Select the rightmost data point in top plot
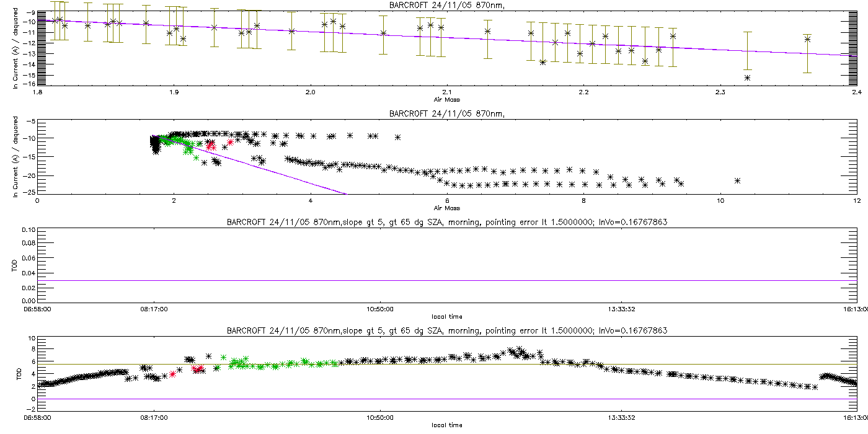868x434 pixels. tap(807, 39)
